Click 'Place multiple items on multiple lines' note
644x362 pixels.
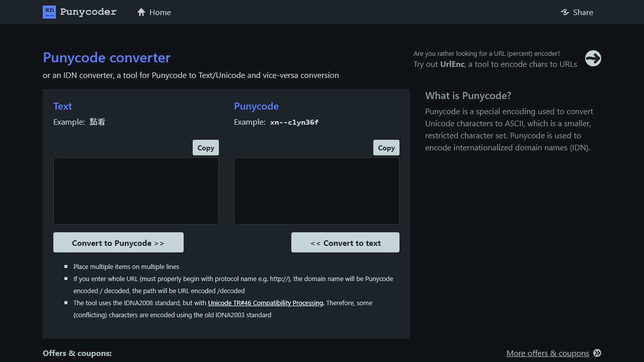126,266
